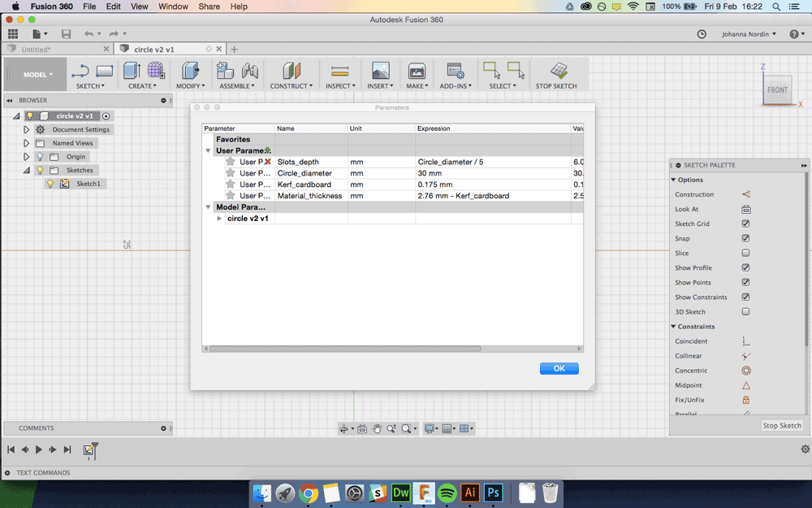Click the Look At icon in Sketch Palette

coord(746,210)
